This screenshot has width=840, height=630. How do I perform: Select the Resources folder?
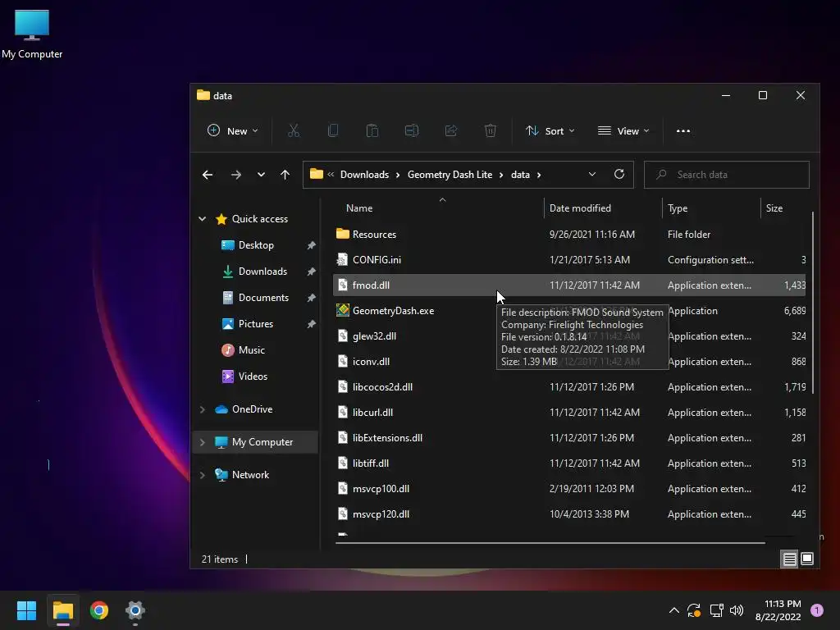569,234
